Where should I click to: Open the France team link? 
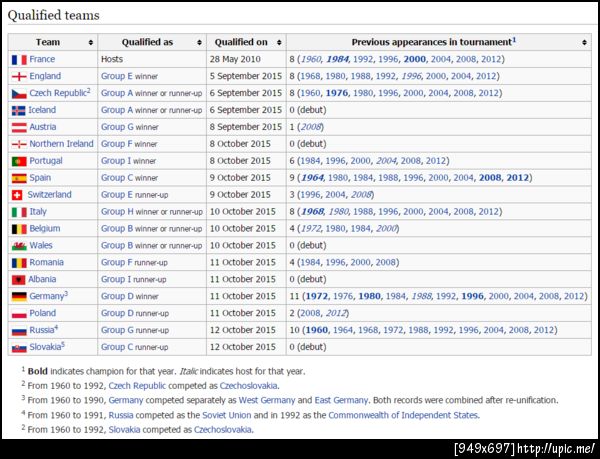42,59
